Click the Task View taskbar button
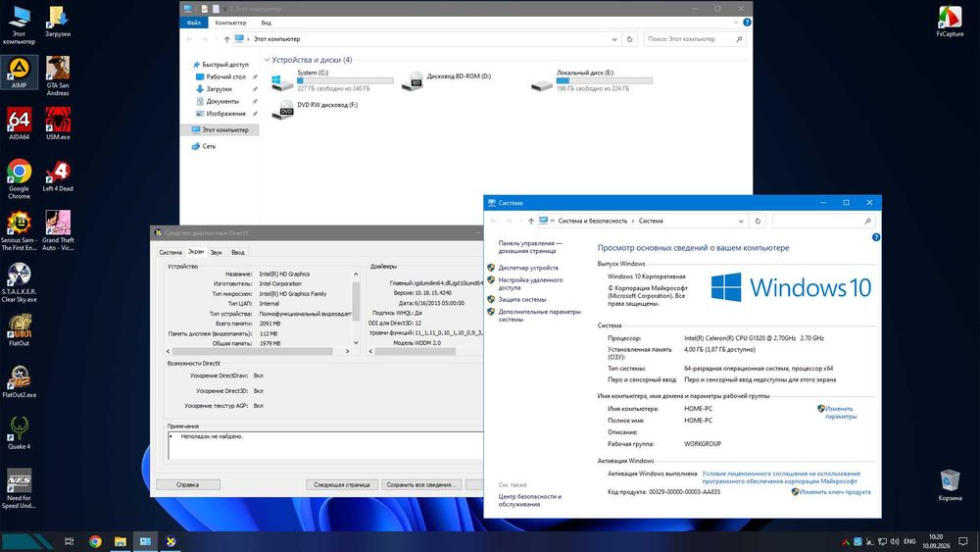Viewport: 980px width, 552px height. tap(70, 541)
